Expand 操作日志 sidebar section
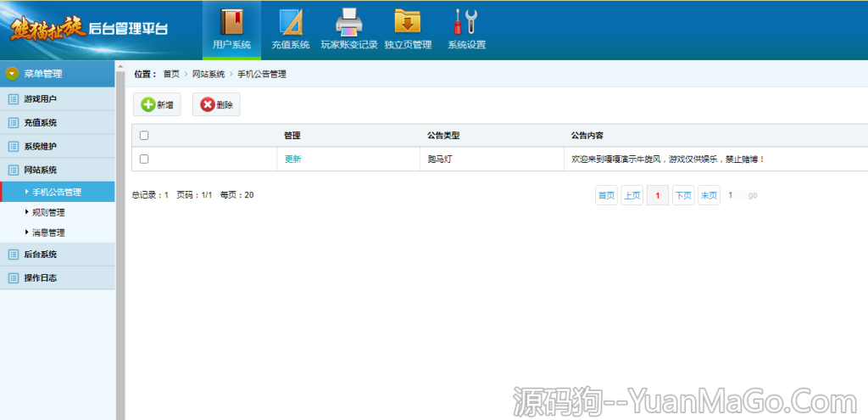Screen dimensions: 868x420 click(58, 278)
